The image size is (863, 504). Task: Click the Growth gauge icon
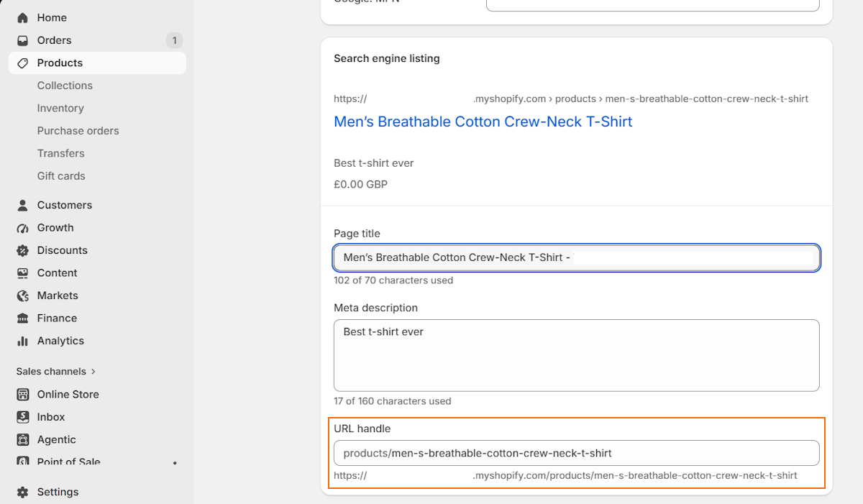pos(23,228)
